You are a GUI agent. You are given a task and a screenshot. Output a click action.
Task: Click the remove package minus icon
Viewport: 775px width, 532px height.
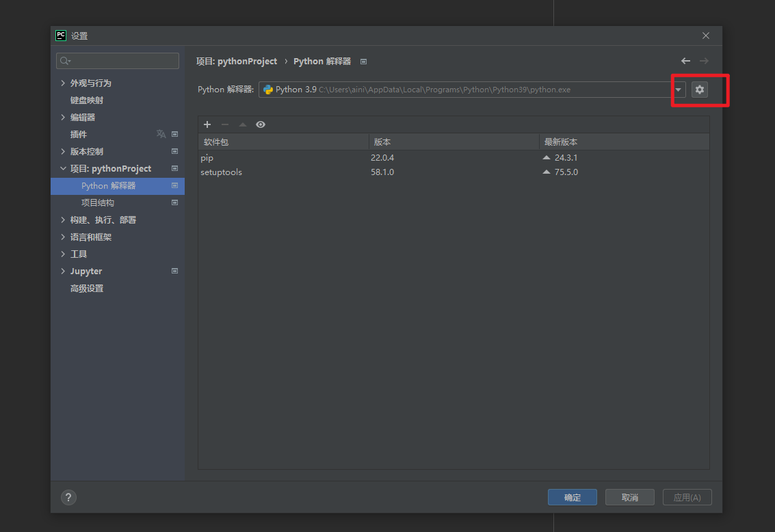coord(225,124)
